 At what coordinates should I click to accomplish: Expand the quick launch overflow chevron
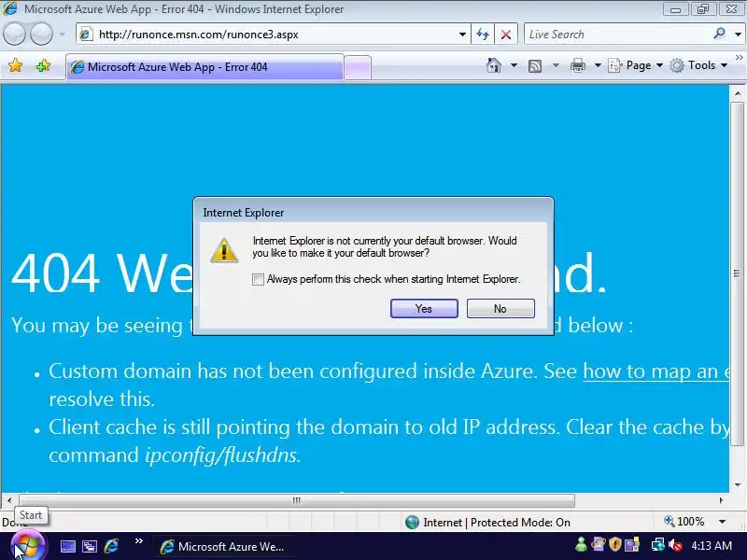point(138,541)
